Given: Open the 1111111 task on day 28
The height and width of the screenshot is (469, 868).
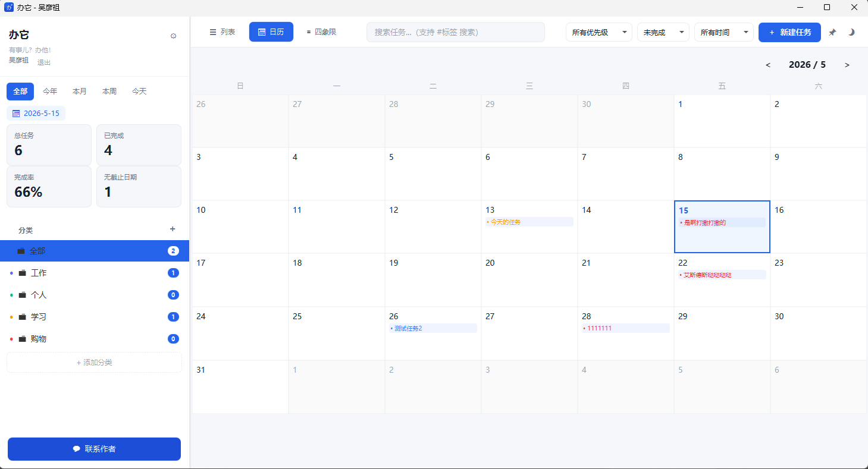Looking at the screenshot, I should (x=625, y=328).
